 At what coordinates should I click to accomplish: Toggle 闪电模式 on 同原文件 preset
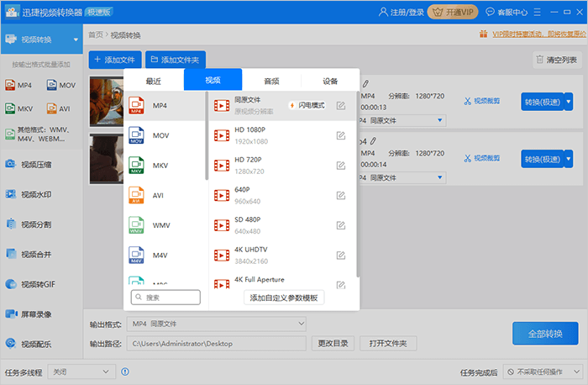(307, 105)
